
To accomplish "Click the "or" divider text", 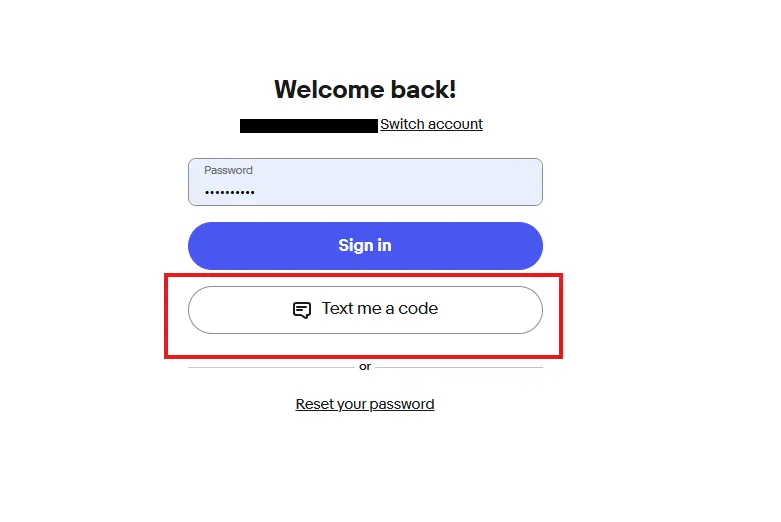I will [x=365, y=367].
